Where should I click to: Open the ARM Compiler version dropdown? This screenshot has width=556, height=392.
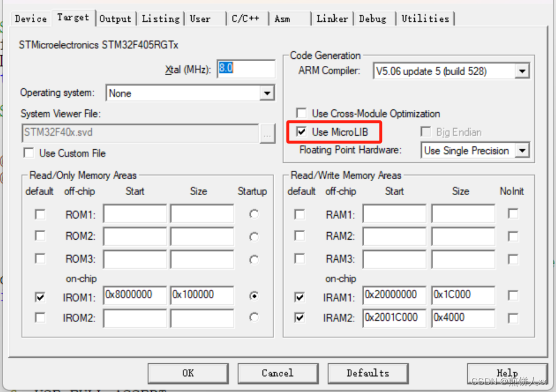pyautogui.click(x=522, y=71)
